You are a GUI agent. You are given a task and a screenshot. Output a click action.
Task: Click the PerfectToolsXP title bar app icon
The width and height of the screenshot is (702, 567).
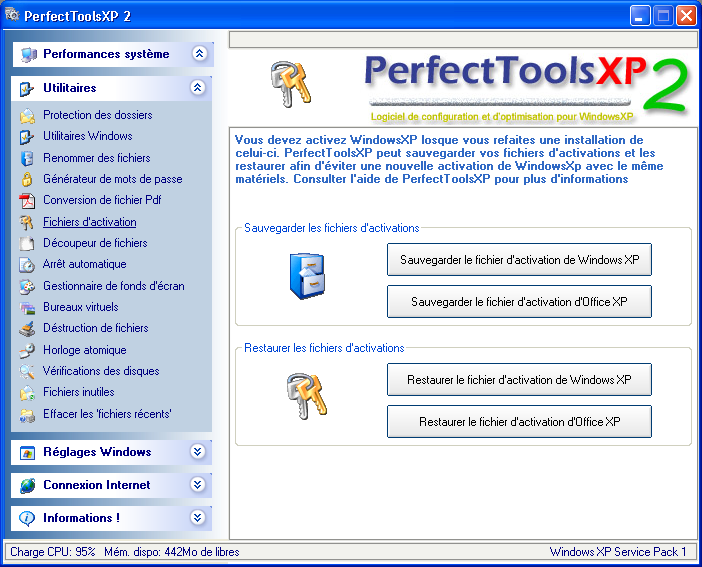click(12, 15)
